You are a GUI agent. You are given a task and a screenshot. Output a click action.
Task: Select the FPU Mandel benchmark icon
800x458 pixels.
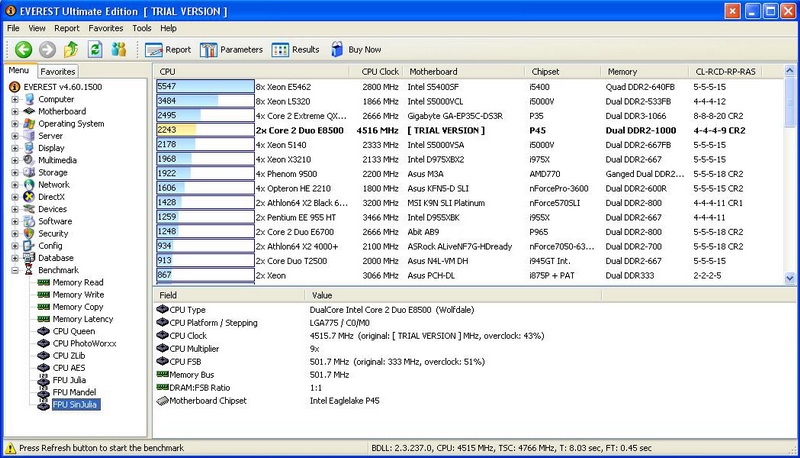click(44, 392)
